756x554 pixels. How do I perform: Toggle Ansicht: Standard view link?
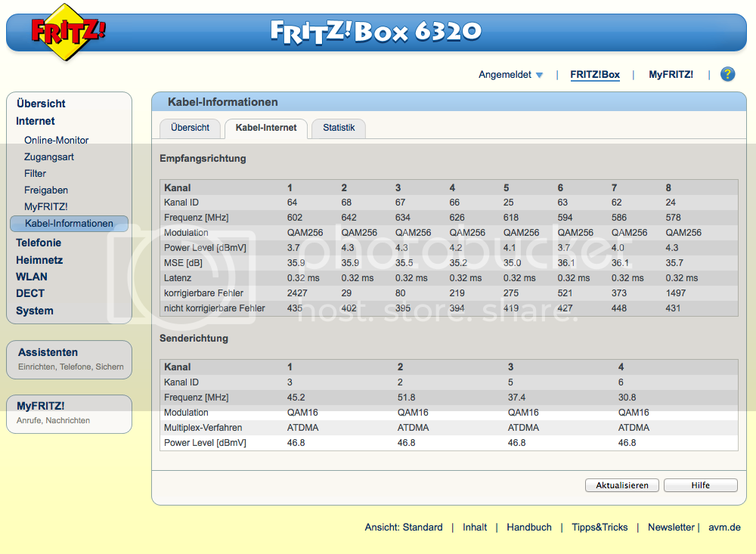point(404,528)
